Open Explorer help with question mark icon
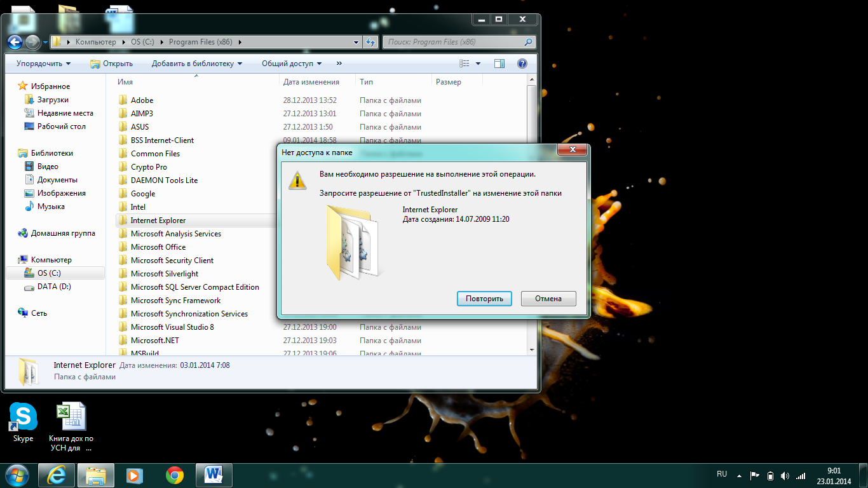Viewport: 868px width, 488px height. [522, 64]
